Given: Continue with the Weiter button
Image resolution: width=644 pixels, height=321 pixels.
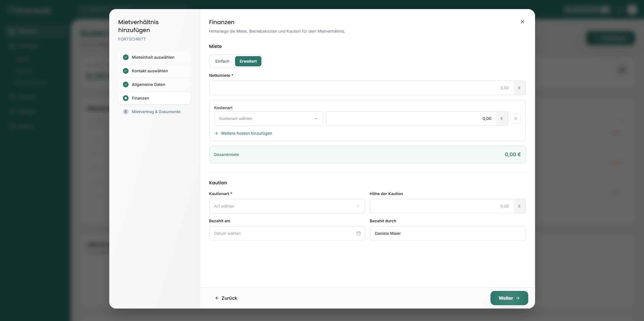Looking at the screenshot, I should (x=509, y=298).
